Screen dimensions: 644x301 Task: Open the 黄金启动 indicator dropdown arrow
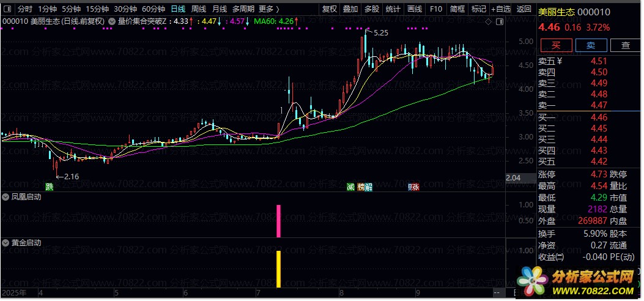6,243
